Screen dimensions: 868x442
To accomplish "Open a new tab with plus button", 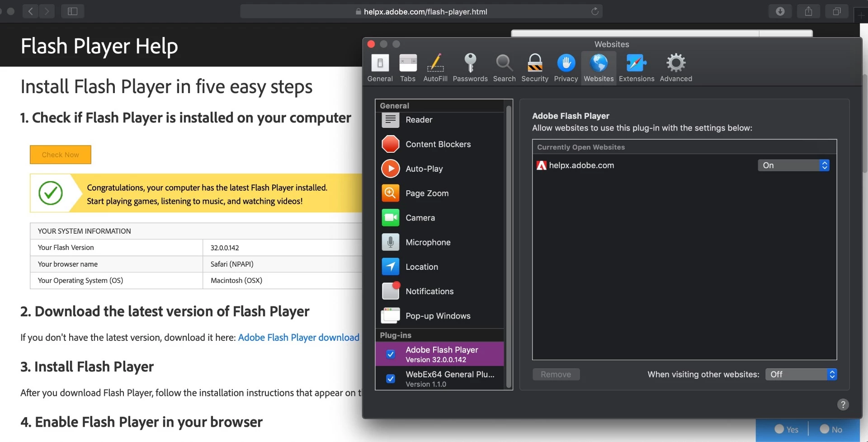I will [x=861, y=15].
